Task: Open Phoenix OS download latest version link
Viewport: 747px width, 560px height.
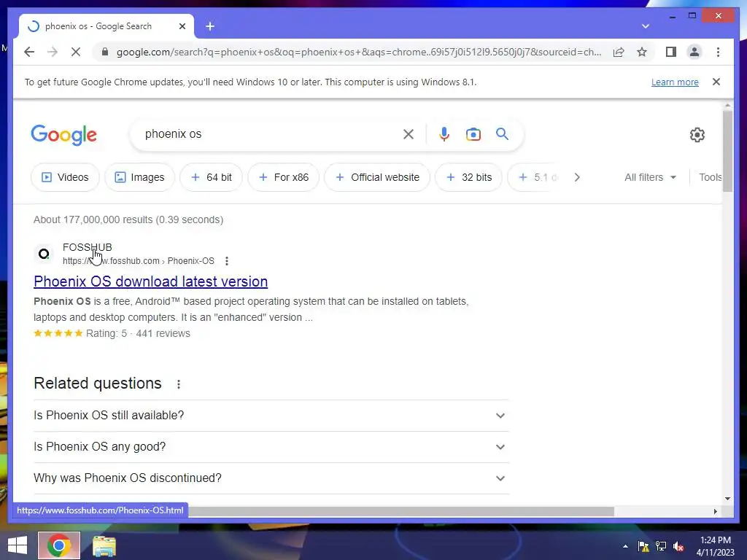Action: (x=150, y=281)
